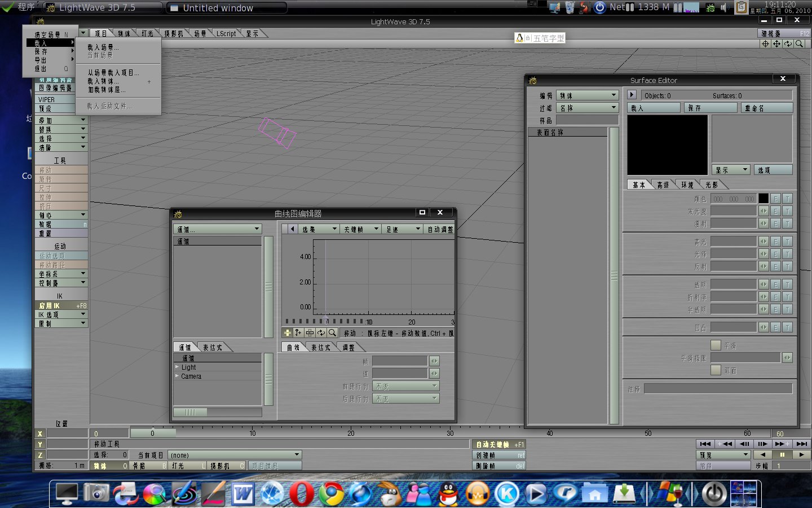
Task: Play animation in reverse
Action: point(763,454)
